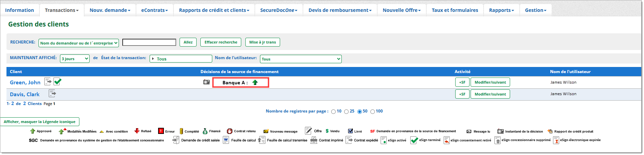Click the search text input field

point(149,42)
